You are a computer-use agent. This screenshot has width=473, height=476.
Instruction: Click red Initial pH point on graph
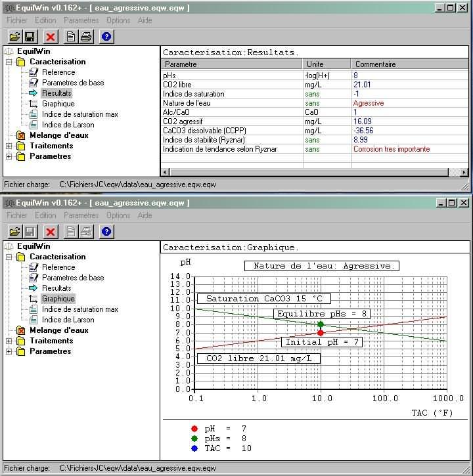point(320,333)
